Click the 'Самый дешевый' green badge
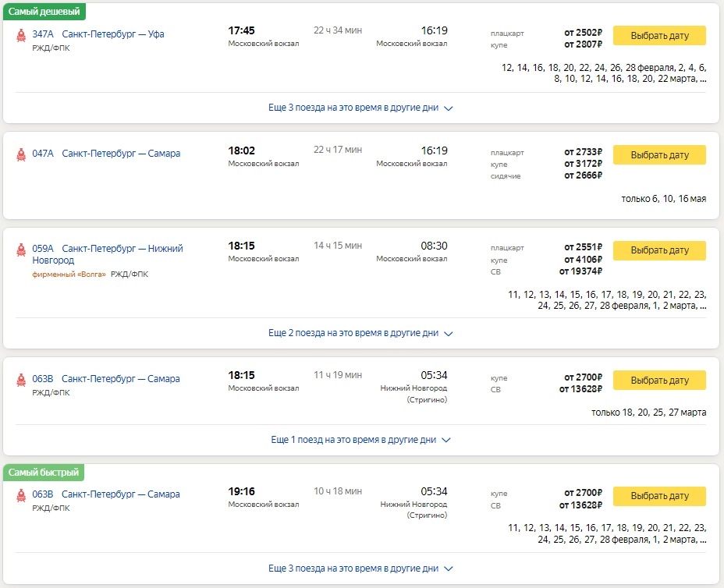 pyautogui.click(x=44, y=12)
